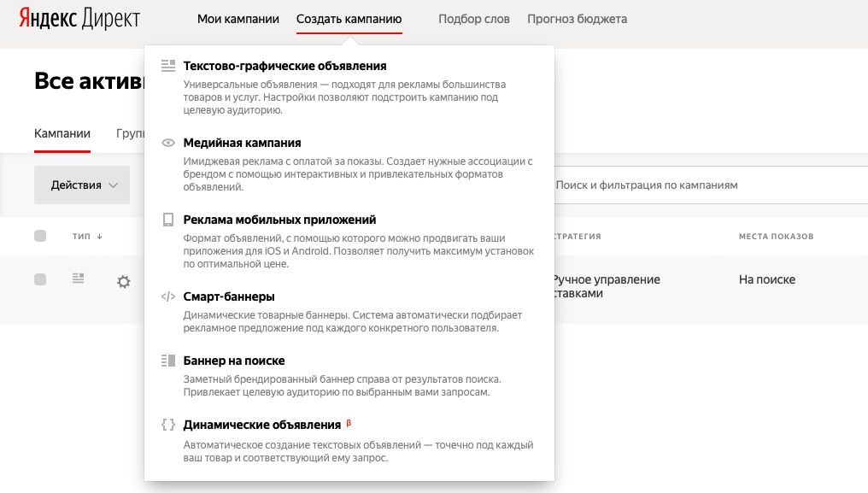This screenshot has width=868, height=493.
Task: Click the curly braces icon for Динамические объявления
Action: coord(168,424)
